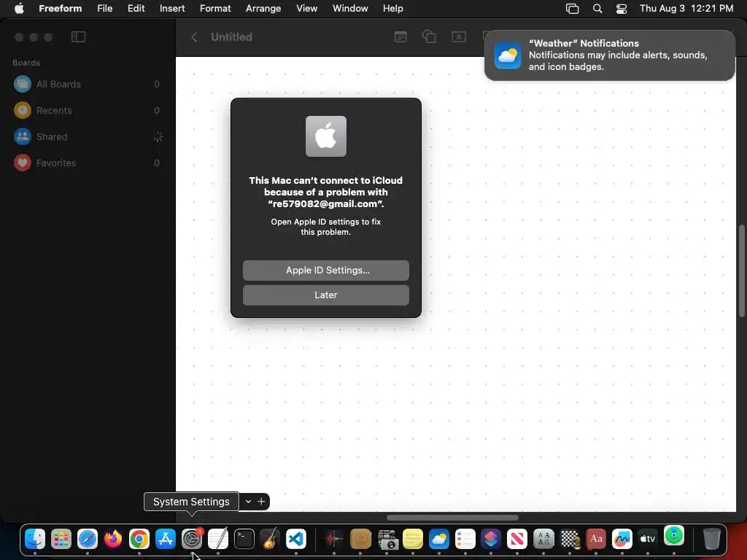Open Image Capture from the Dock
The image size is (747, 560).
[x=387, y=539]
